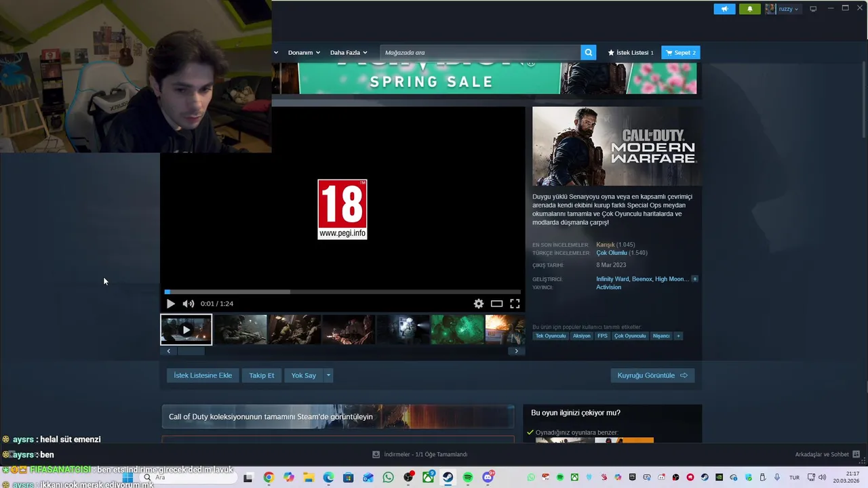Click the store search magnifier button
This screenshot has width=868, height=488.
coord(588,52)
